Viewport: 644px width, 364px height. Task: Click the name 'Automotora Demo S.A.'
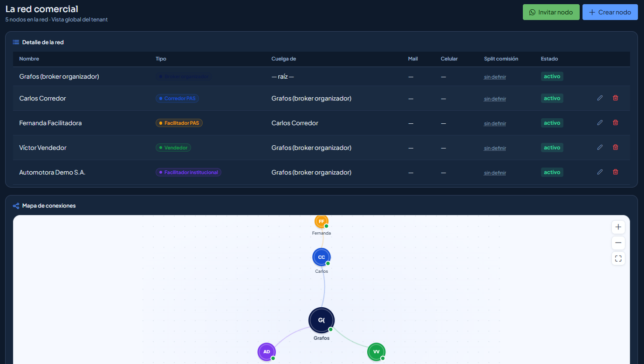pyautogui.click(x=52, y=172)
